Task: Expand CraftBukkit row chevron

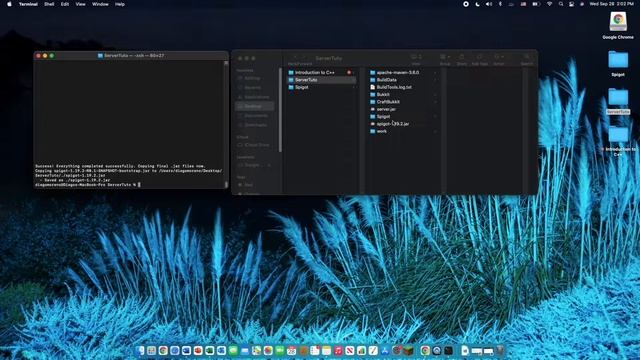Action: [x=435, y=102]
